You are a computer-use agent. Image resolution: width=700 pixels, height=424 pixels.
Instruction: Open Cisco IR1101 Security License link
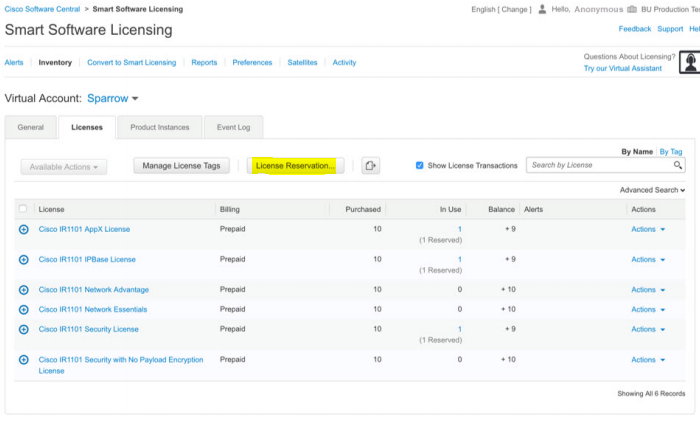coord(88,329)
